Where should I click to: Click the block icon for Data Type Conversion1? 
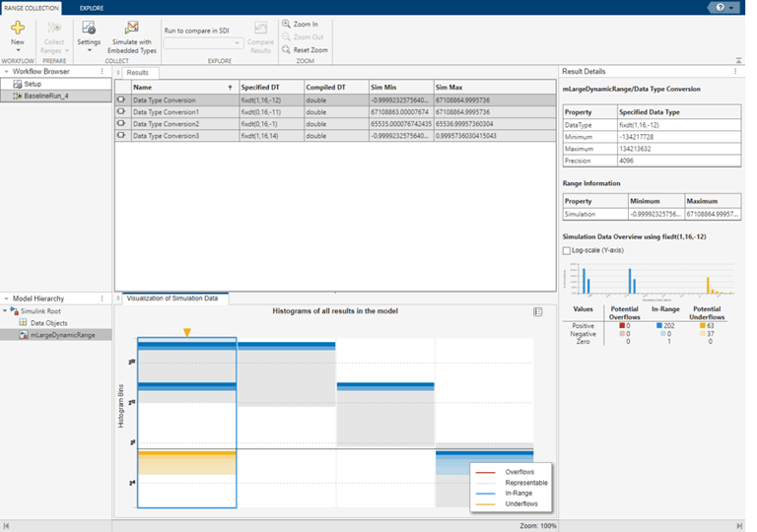[x=120, y=111]
